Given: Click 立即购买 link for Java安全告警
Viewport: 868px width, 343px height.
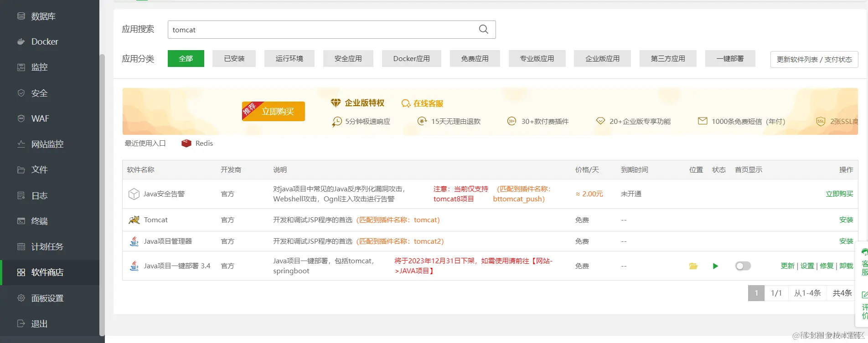Looking at the screenshot, I should pyautogui.click(x=839, y=194).
